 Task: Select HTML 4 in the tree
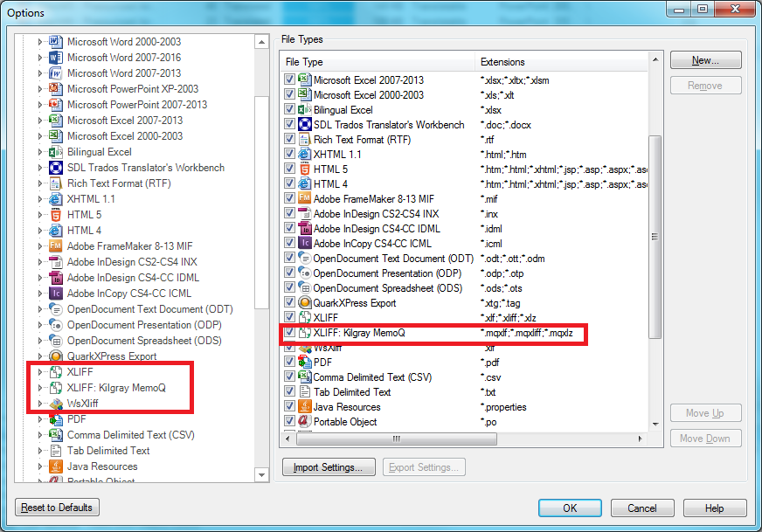point(84,231)
